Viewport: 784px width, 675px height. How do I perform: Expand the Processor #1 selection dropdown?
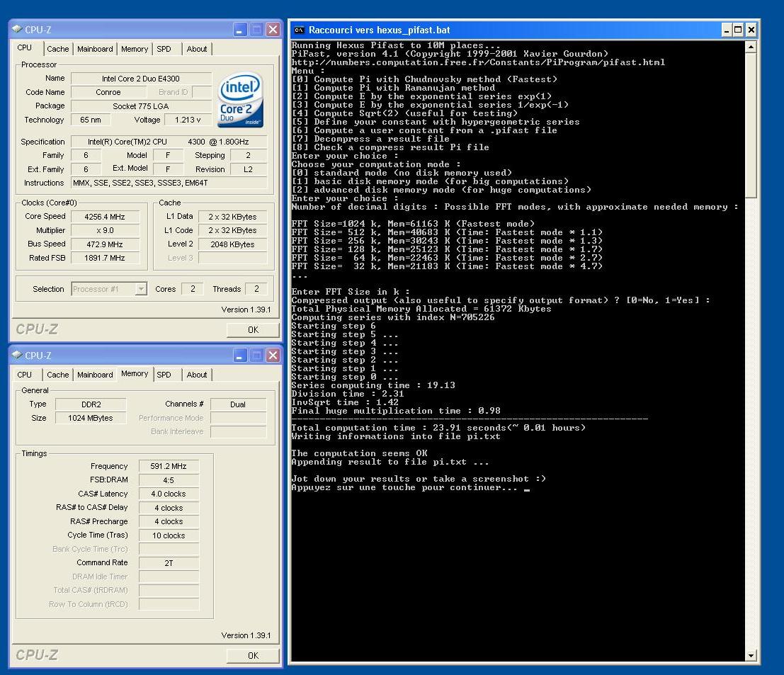(x=142, y=289)
